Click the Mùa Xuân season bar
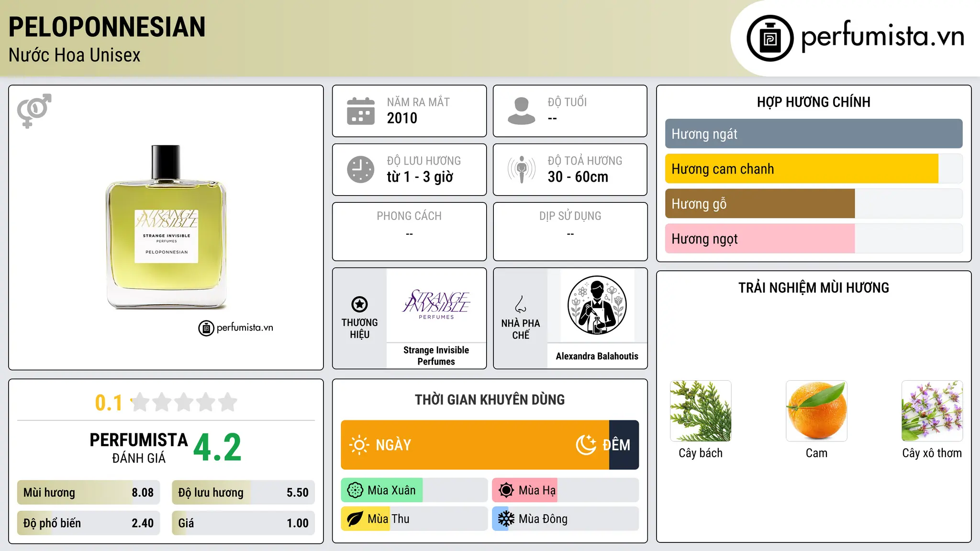 pyautogui.click(x=414, y=490)
